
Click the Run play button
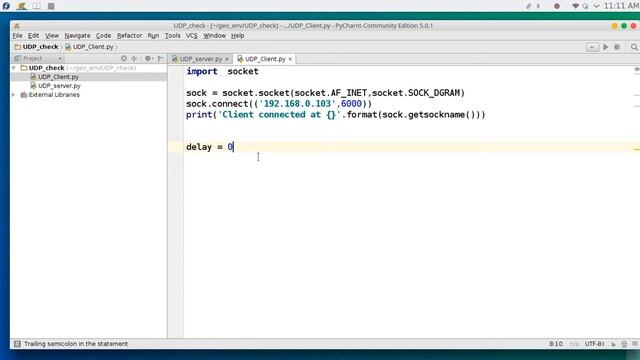click(x=606, y=47)
